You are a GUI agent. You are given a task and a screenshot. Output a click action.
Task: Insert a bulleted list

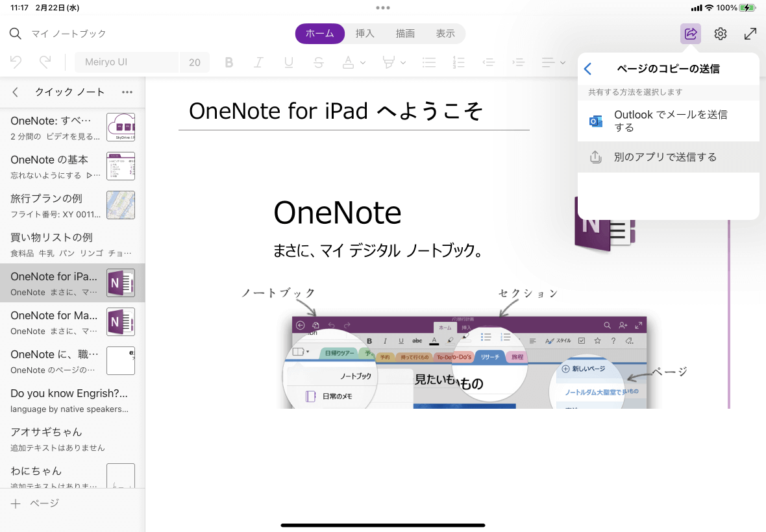coord(429,62)
